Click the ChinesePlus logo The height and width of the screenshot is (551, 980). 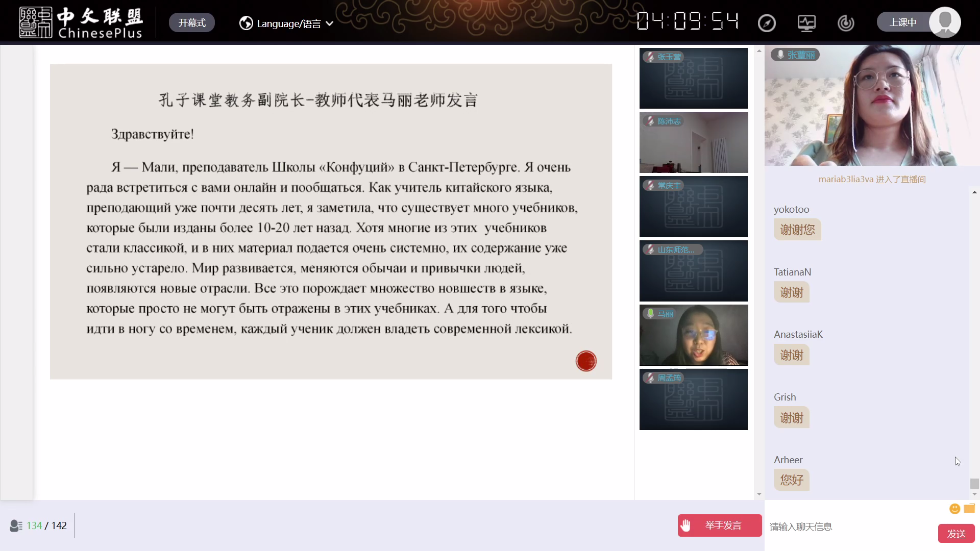click(81, 22)
